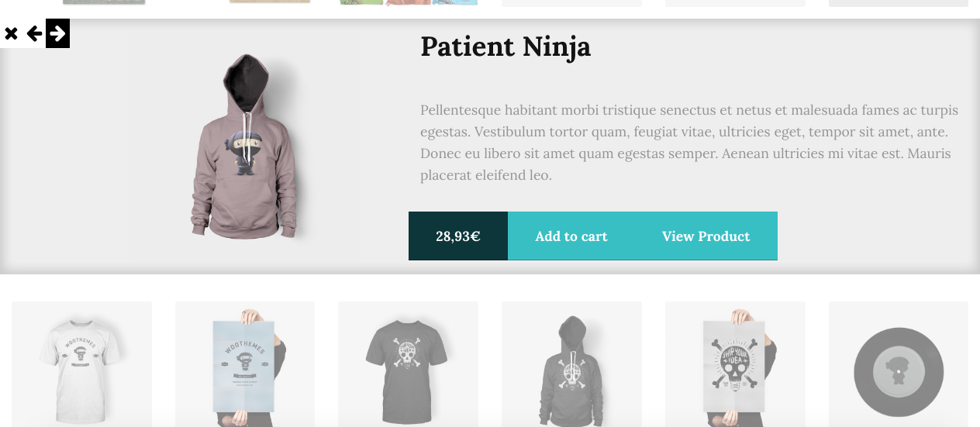The image size is (980, 427).
Task: Click the ninja graphic on hoodie
Action: tap(246, 152)
